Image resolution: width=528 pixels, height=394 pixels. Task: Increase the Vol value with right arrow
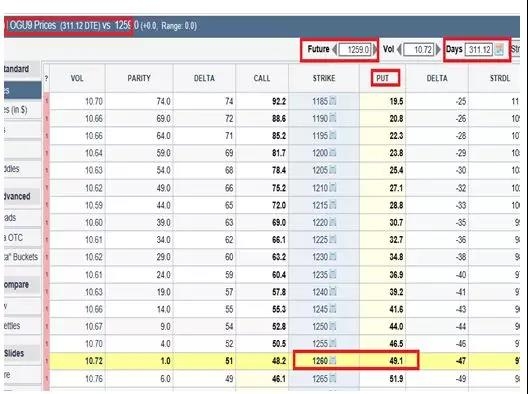438,50
